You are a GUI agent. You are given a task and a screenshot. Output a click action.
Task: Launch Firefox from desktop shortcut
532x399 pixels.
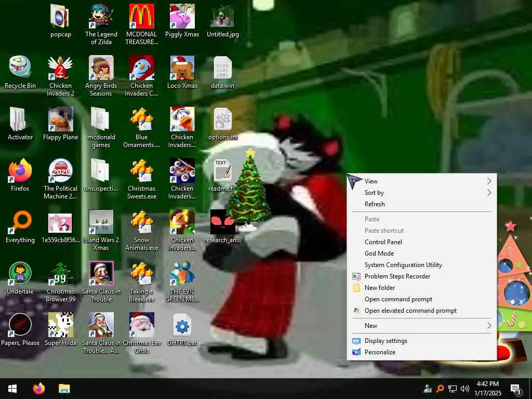[x=20, y=170]
